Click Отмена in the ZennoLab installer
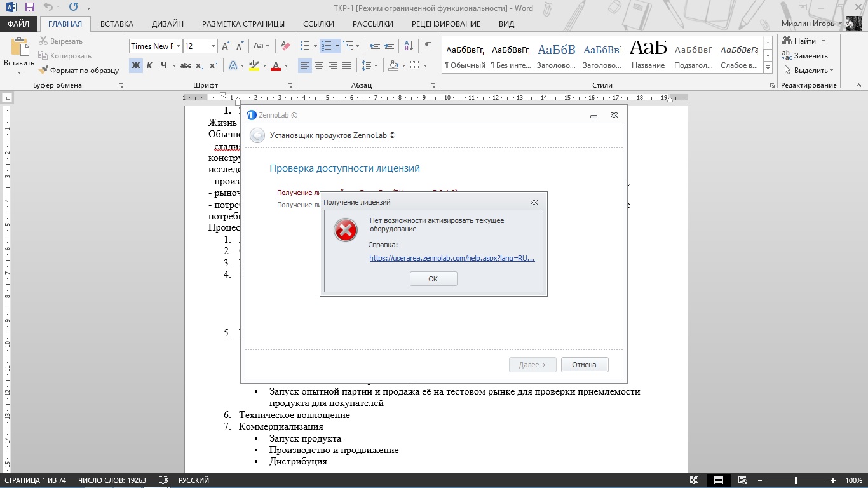The width and height of the screenshot is (868, 488). [585, 365]
